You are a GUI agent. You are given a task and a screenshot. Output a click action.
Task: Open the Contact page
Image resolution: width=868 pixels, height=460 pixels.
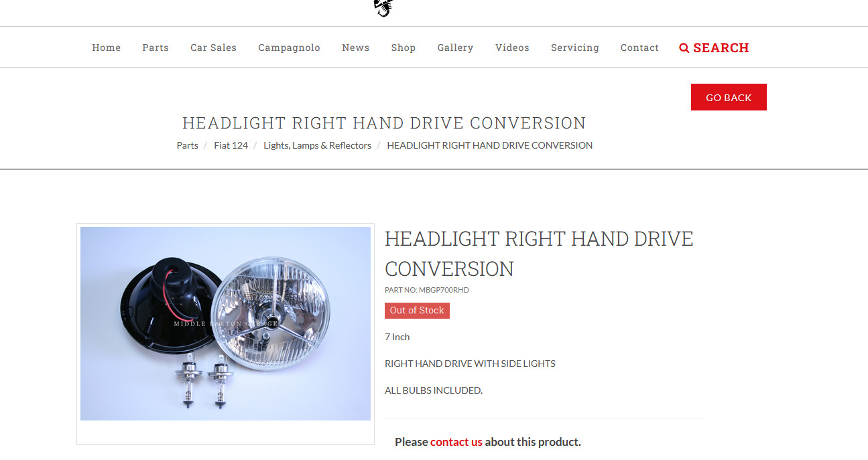(x=639, y=48)
